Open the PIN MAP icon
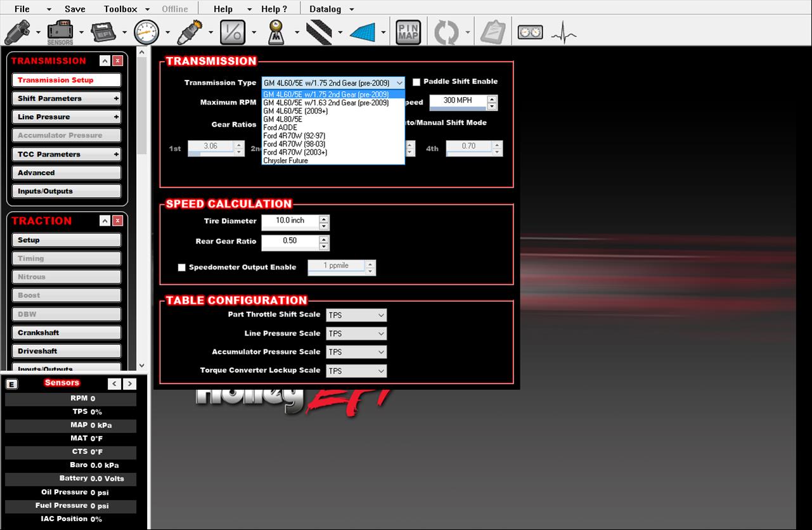812x530 pixels. click(x=408, y=32)
